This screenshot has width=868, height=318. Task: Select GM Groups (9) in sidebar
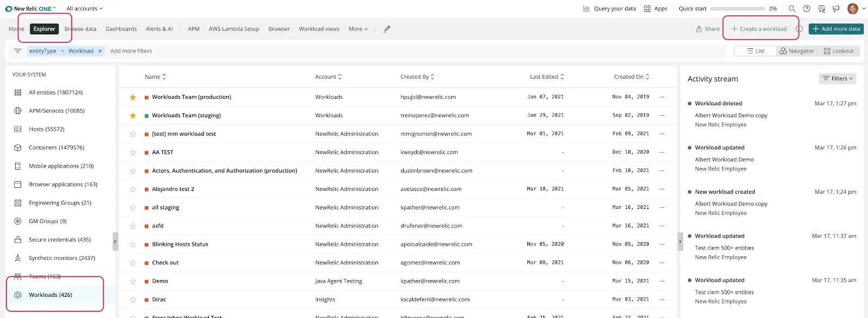48,221
